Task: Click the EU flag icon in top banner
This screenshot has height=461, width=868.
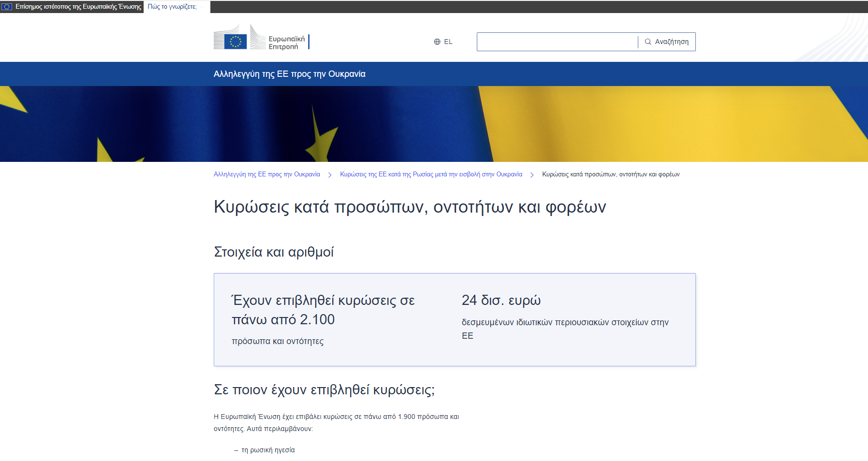Action: tap(7, 7)
